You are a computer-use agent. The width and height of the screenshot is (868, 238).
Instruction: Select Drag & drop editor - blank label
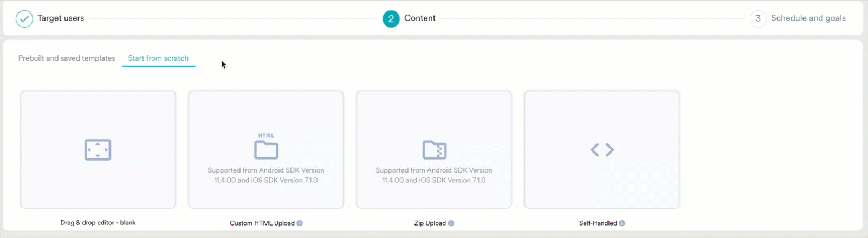[x=98, y=223]
